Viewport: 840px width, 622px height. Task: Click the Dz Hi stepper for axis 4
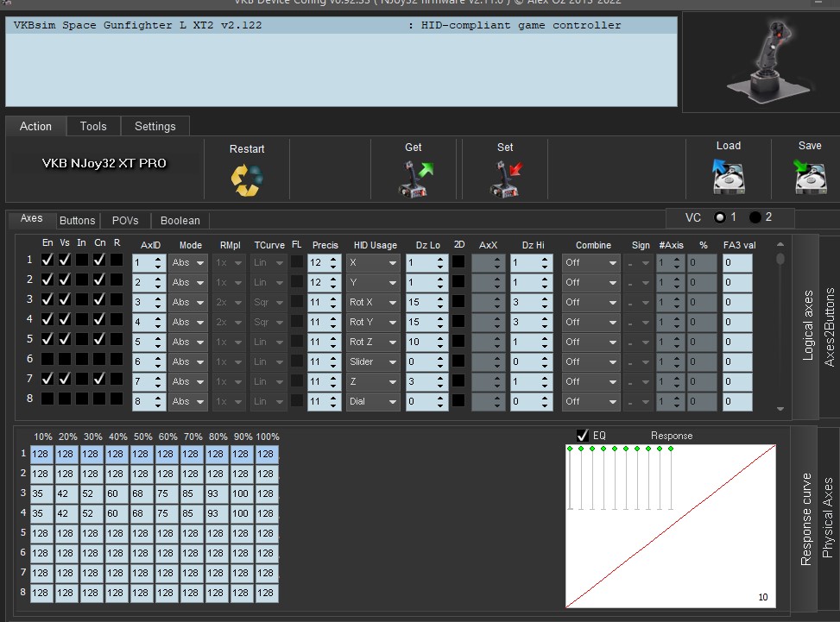tap(545, 323)
